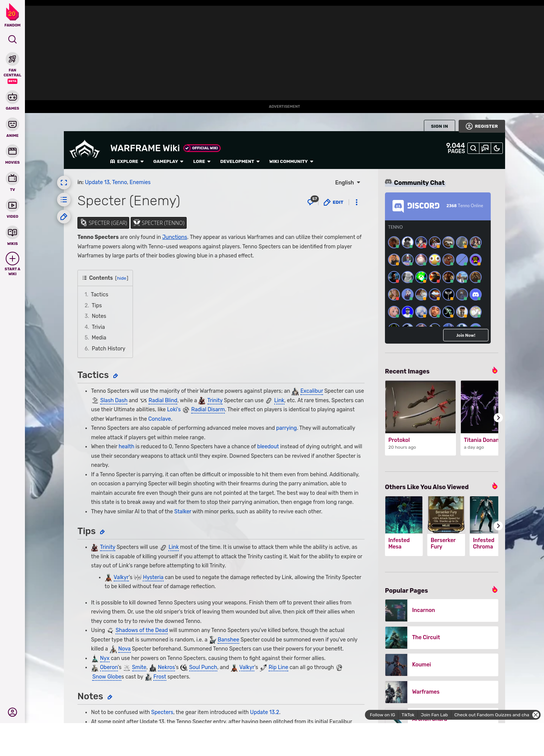Open the Update 13 category link
544x756 pixels.
coord(97,182)
